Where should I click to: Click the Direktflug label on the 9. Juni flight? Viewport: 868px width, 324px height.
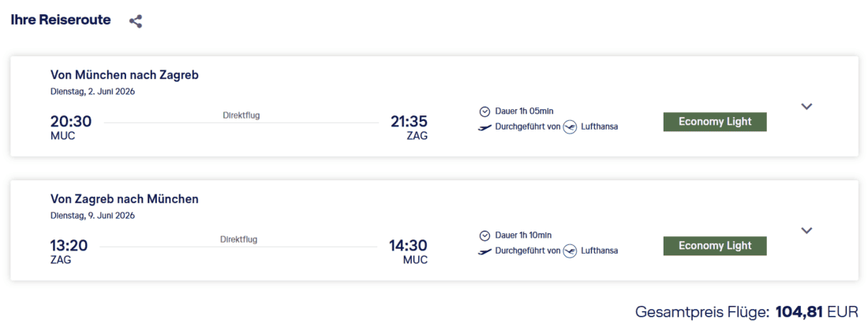pyautogui.click(x=239, y=239)
